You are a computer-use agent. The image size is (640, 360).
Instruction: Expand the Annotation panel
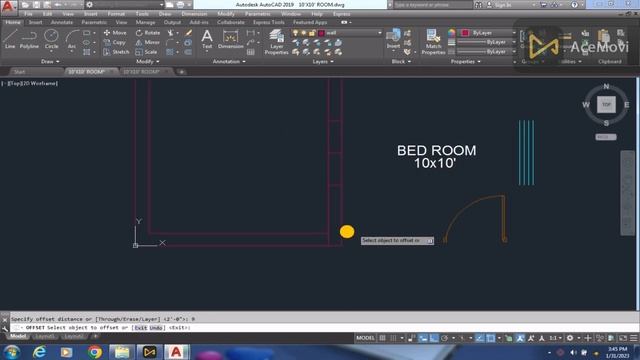[229, 62]
